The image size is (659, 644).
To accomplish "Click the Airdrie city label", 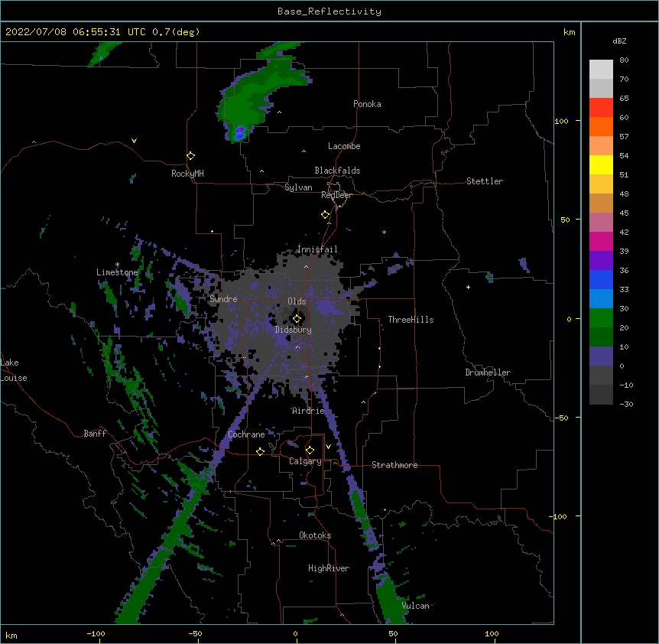I will point(309,411).
